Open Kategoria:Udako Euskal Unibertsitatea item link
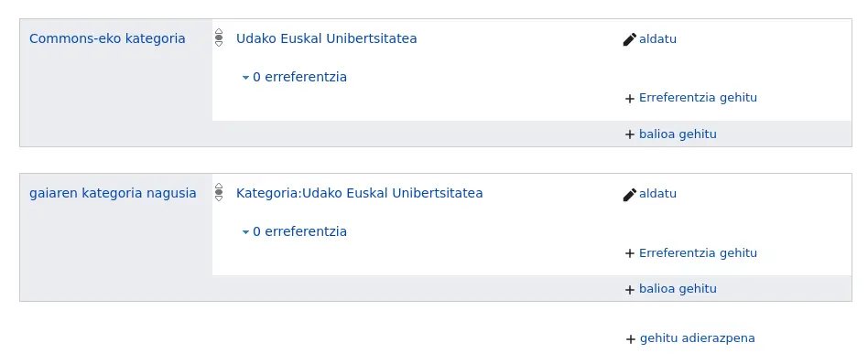 tap(359, 193)
